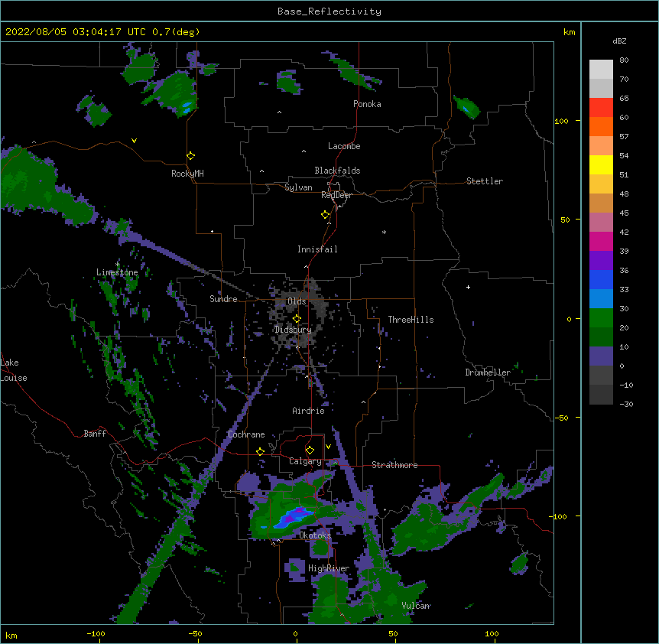The image size is (659, 644).
Task: Pick the bright green swatch between 30 and 20
Action: coord(601,318)
